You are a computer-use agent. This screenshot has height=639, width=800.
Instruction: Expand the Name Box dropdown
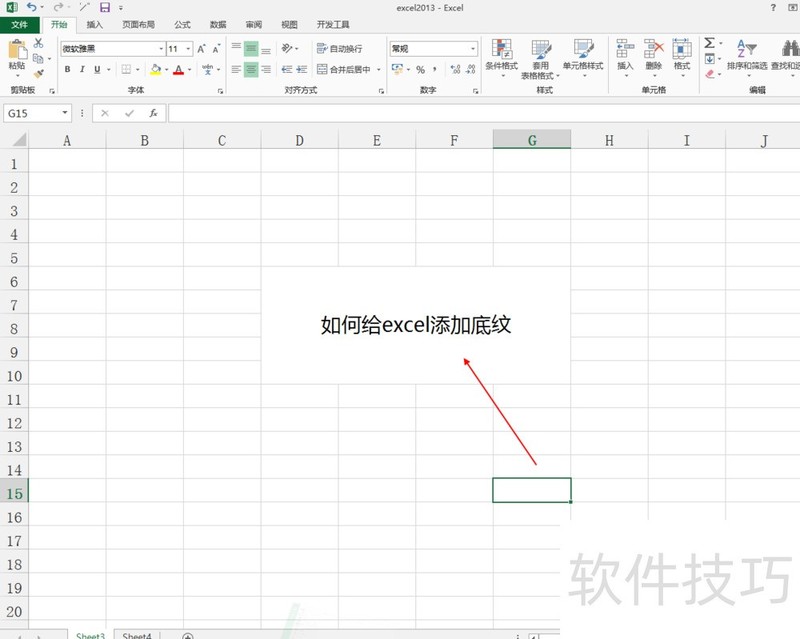click(65, 113)
